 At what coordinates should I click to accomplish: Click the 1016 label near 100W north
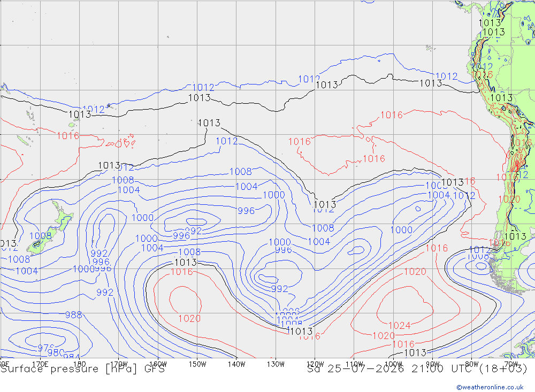(392, 115)
